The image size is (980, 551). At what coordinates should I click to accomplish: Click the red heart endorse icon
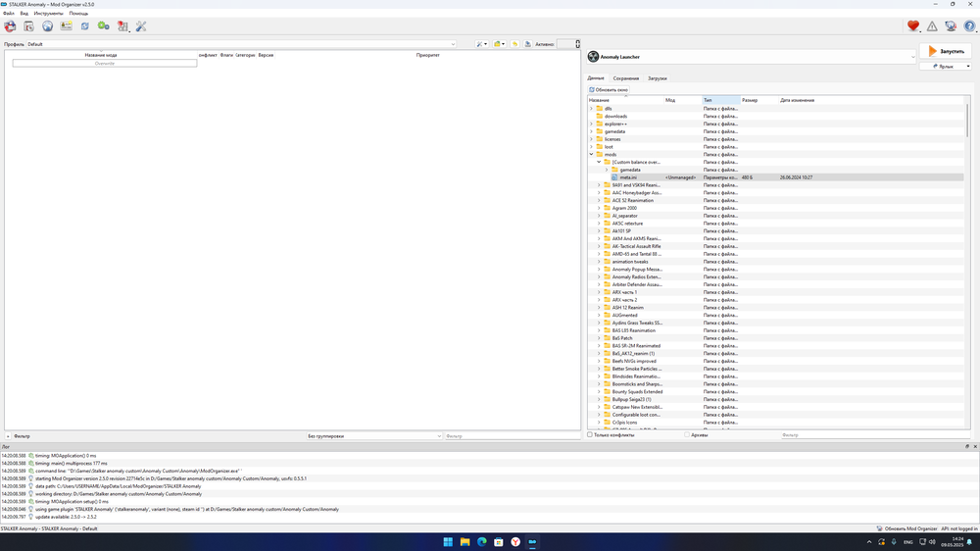913,26
